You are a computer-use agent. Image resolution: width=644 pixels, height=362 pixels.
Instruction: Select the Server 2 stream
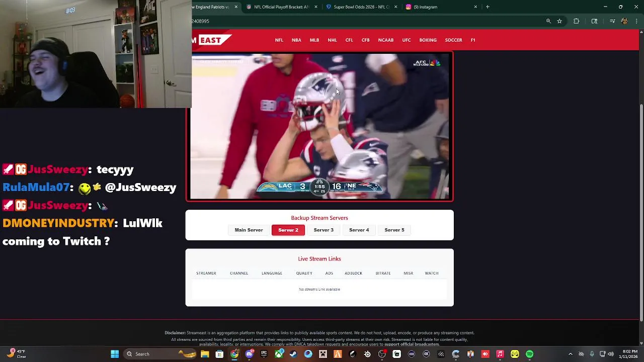point(288,230)
